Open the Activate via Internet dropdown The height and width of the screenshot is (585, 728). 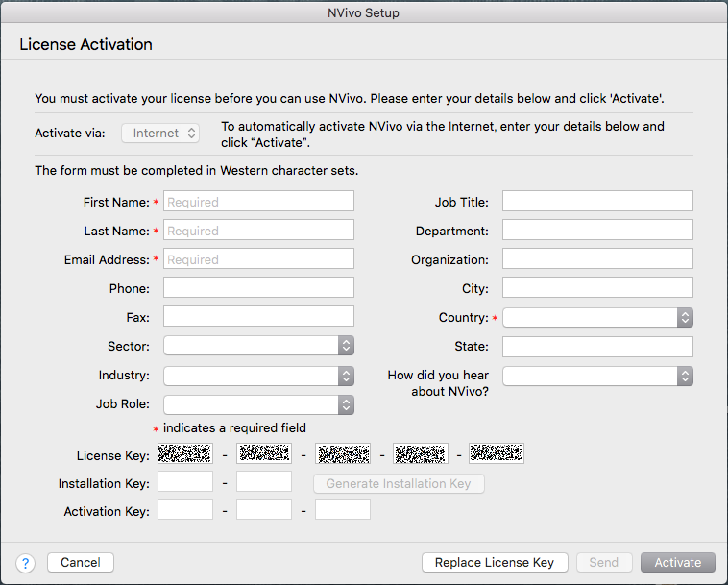tap(160, 134)
